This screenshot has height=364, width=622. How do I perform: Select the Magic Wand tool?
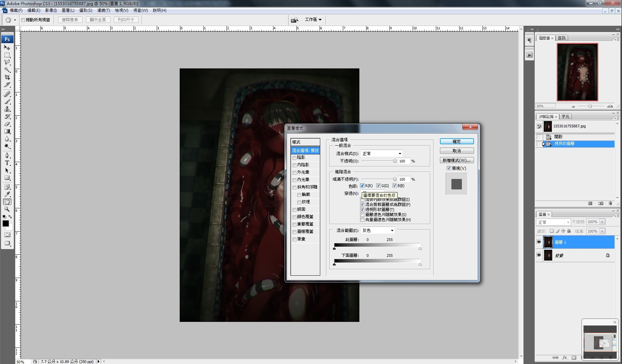(x=7, y=70)
